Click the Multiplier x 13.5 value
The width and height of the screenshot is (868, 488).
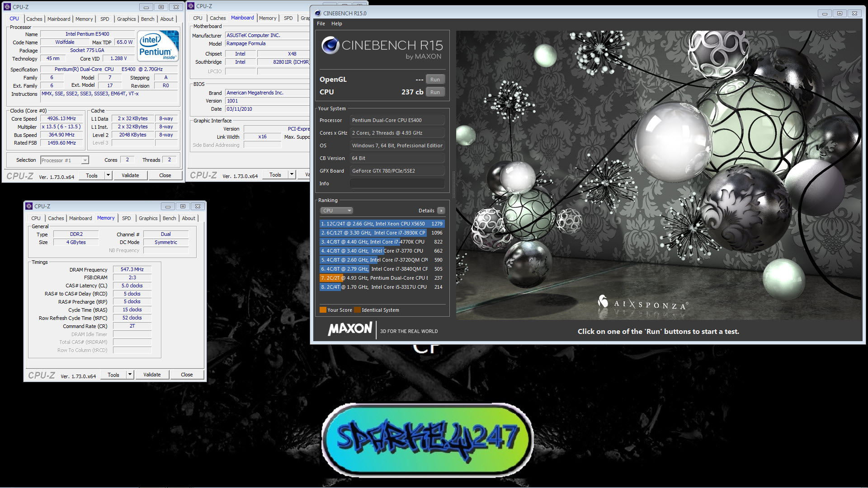pyautogui.click(x=62, y=127)
